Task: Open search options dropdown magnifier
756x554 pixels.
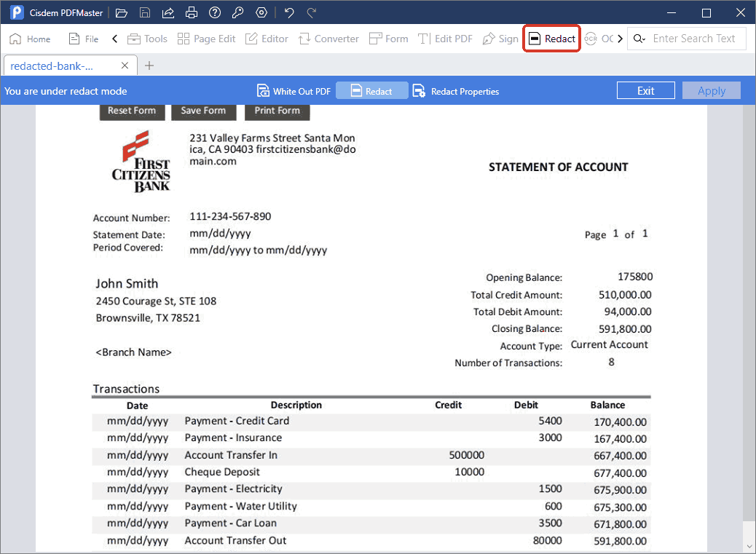Action: point(639,39)
